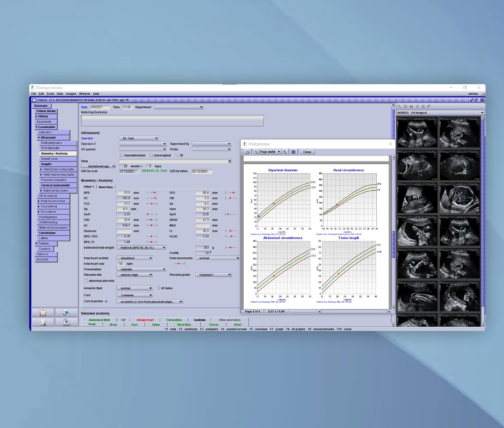Tick the 3D checkbox
504x428 pixels.
[x=177, y=155]
